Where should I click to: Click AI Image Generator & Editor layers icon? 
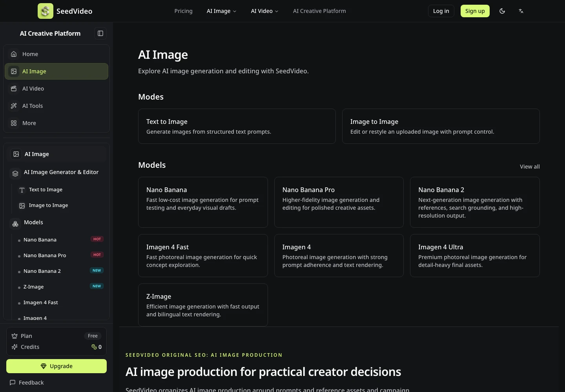(15, 173)
